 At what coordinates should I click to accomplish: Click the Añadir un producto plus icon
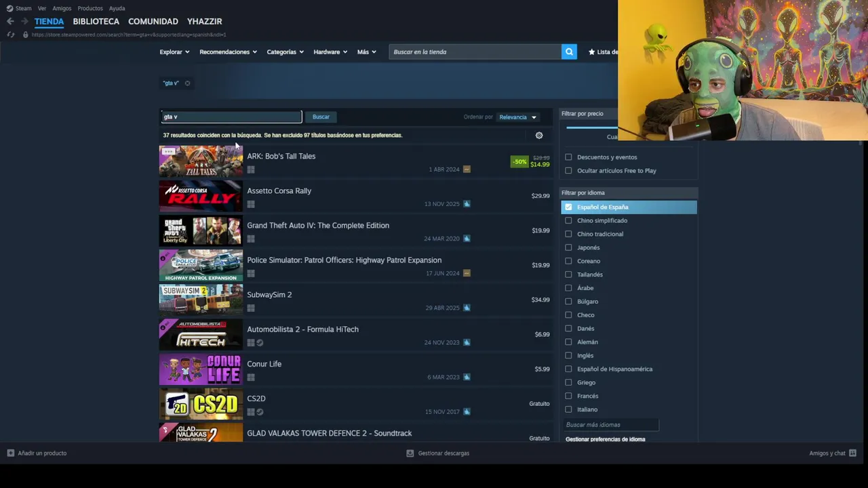pos(10,453)
